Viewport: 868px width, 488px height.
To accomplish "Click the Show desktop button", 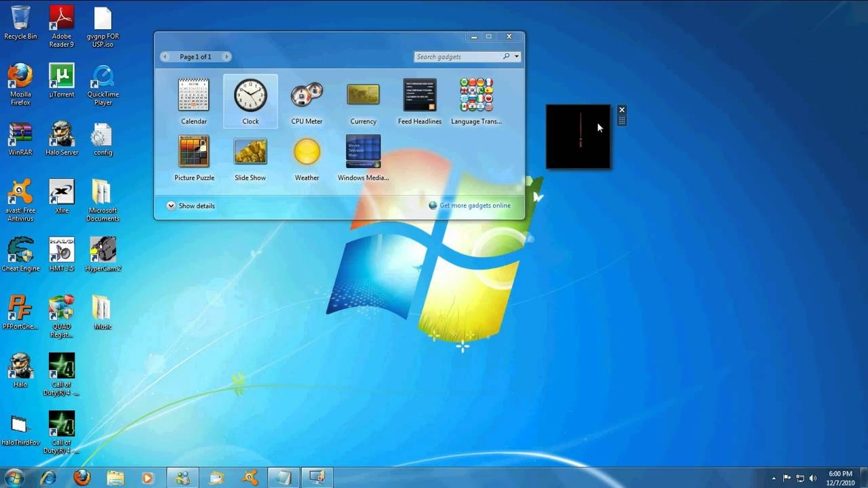I will click(x=863, y=477).
